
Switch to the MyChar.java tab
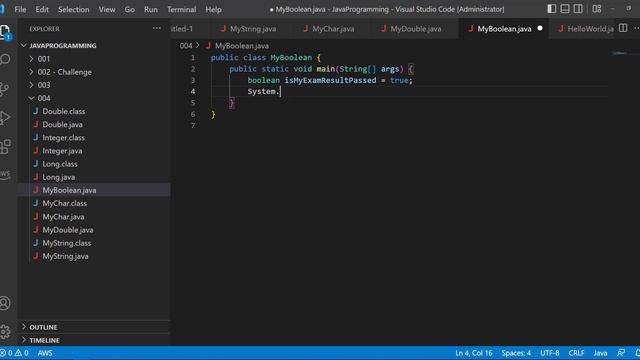pyautogui.click(x=331, y=29)
